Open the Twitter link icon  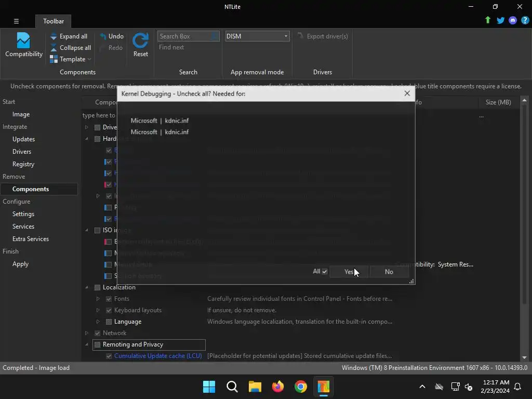(x=500, y=20)
